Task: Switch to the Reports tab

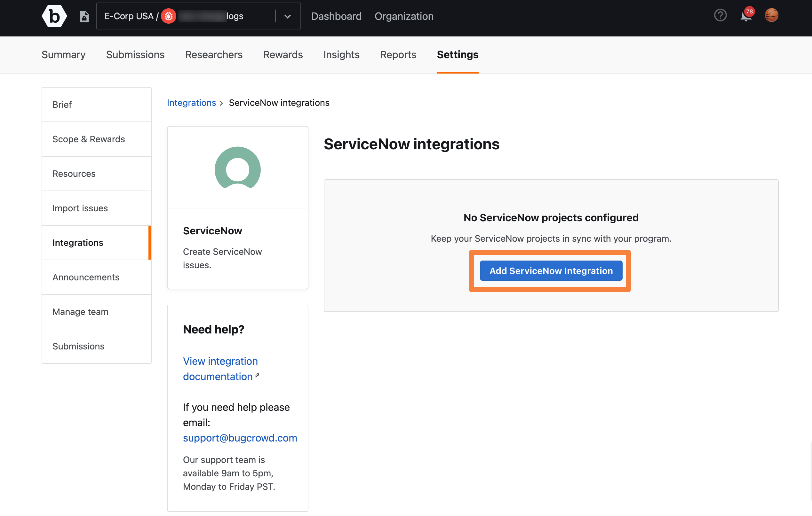Action: tap(398, 55)
